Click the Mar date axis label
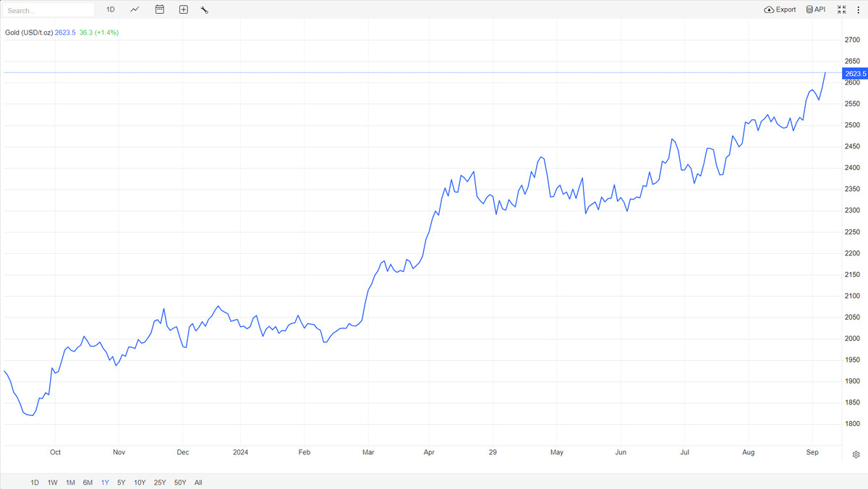The width and height of the screenshot is (868, 489). [367, 452]
